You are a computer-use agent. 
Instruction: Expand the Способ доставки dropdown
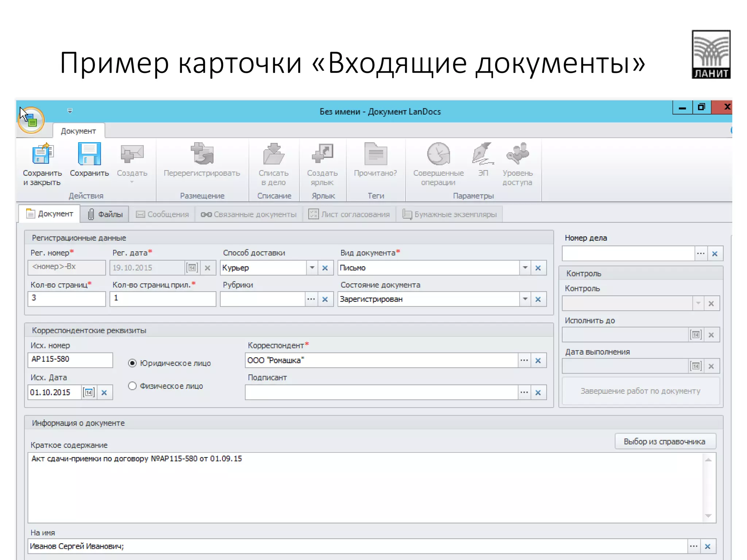click(312, 268)
